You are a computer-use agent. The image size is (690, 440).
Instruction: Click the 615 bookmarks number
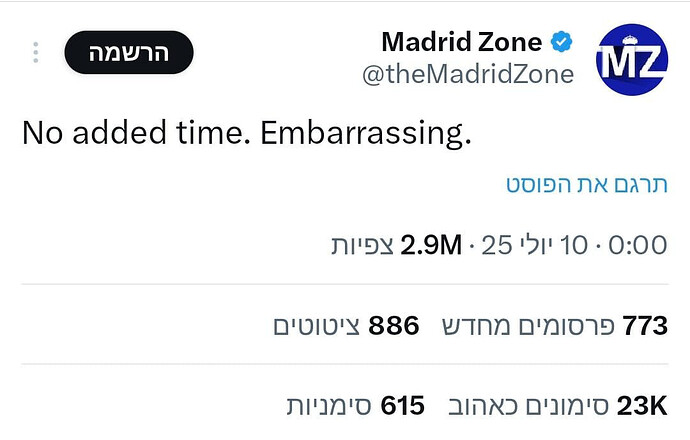pos(403,406)
